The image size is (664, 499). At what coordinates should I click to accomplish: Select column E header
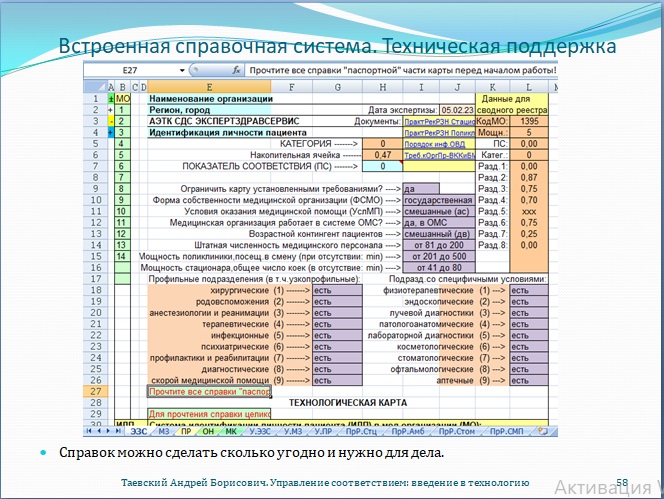(209, 87)
